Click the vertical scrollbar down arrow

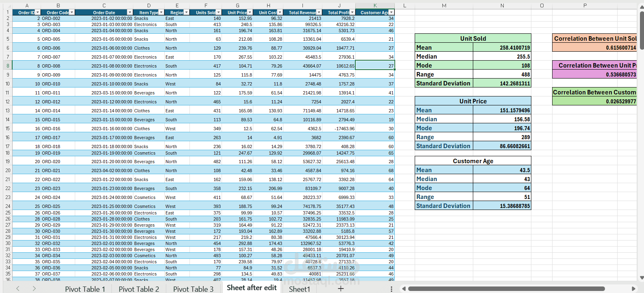click(x=641, y=278)
